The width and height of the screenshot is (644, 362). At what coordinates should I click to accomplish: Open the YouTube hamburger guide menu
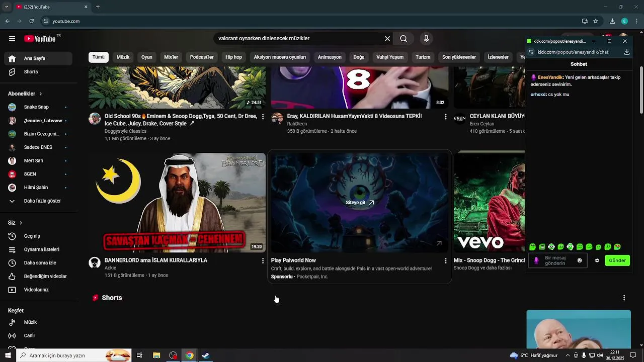click(x=12, y=39)
